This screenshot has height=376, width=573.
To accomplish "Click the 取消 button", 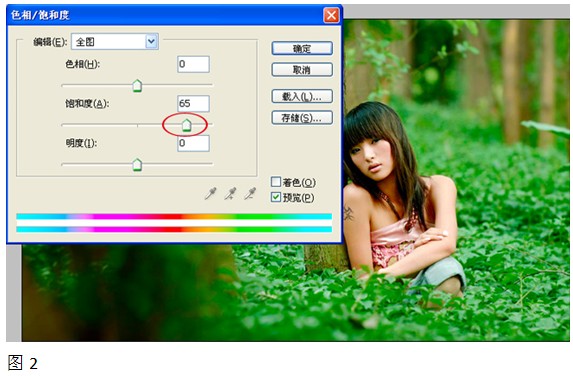I will click(x=302, y=69).
